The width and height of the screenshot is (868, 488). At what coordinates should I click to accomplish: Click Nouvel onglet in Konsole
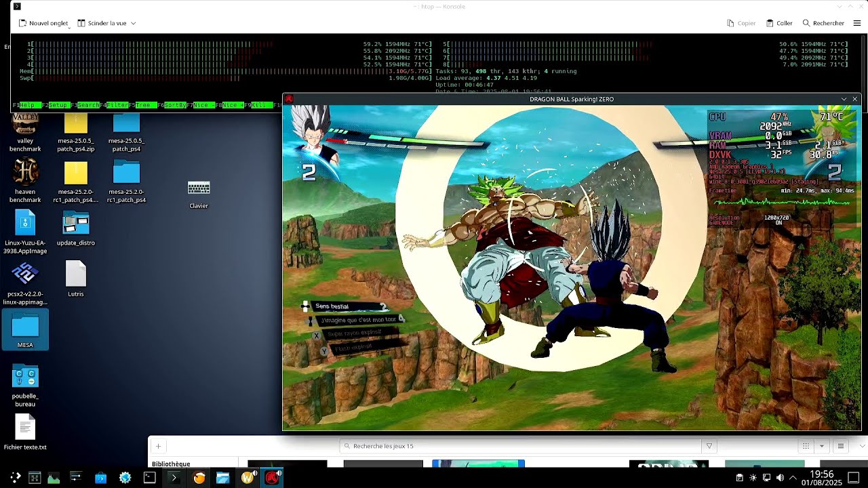[43, 23]
